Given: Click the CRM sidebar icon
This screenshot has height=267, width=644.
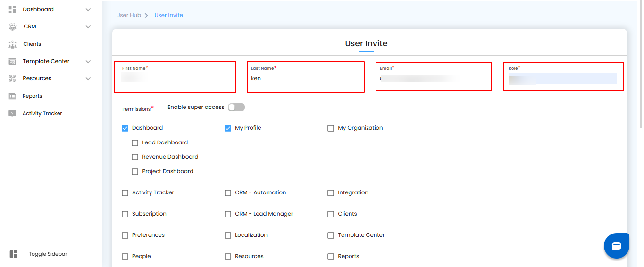Looking at the screenshot, I should 13,27.
